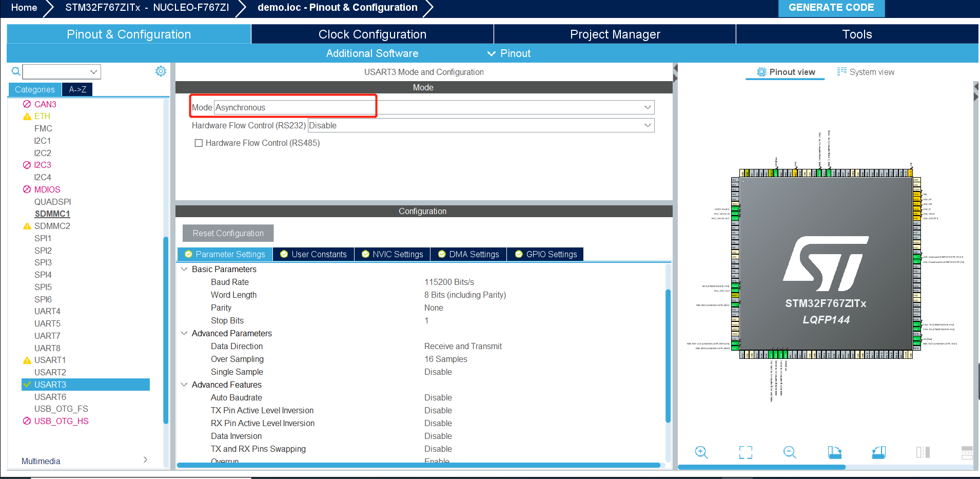Click the Pinout view chip icon
This screenshot has height=479, width=980.
pos(762,72)
